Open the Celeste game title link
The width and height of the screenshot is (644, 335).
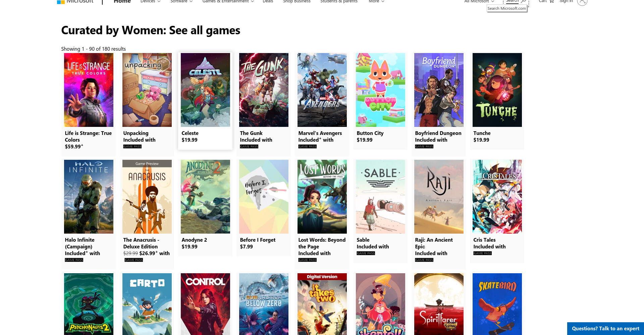point(190,133)
